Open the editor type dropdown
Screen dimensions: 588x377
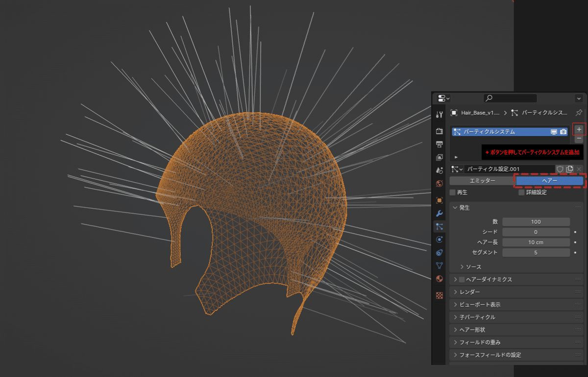pos(443,98)
